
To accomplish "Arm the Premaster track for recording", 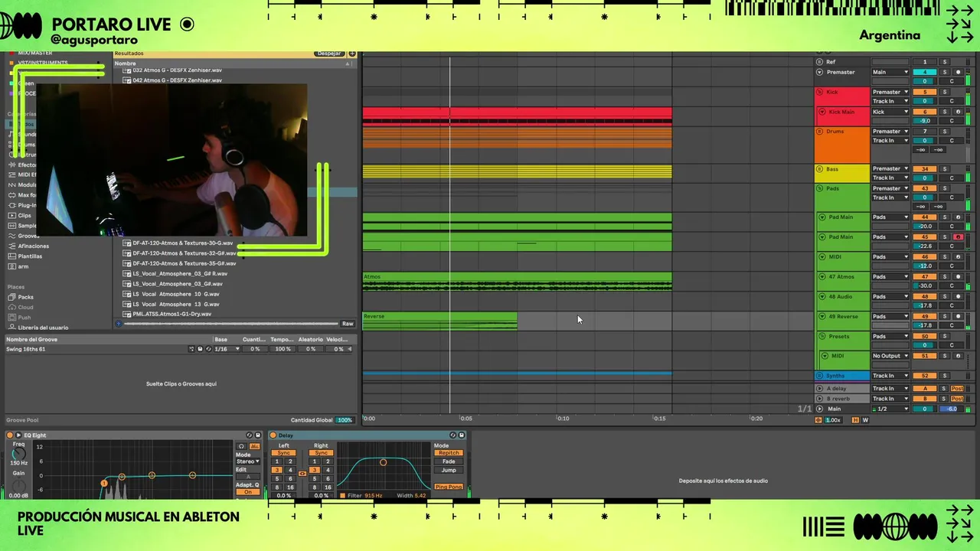I will (958, 72).
